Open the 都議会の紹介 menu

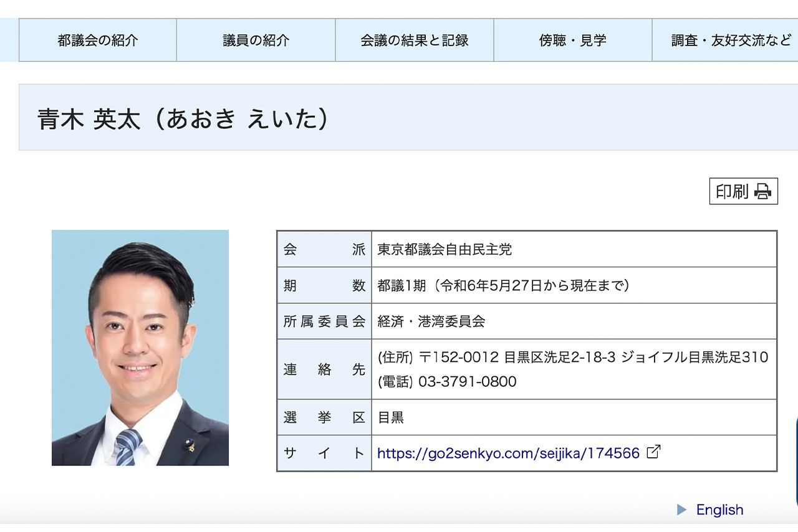pos(98,40)
